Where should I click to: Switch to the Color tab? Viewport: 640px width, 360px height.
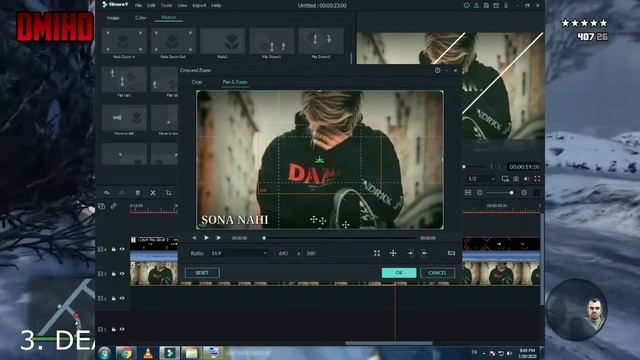[x=140, y=18]
